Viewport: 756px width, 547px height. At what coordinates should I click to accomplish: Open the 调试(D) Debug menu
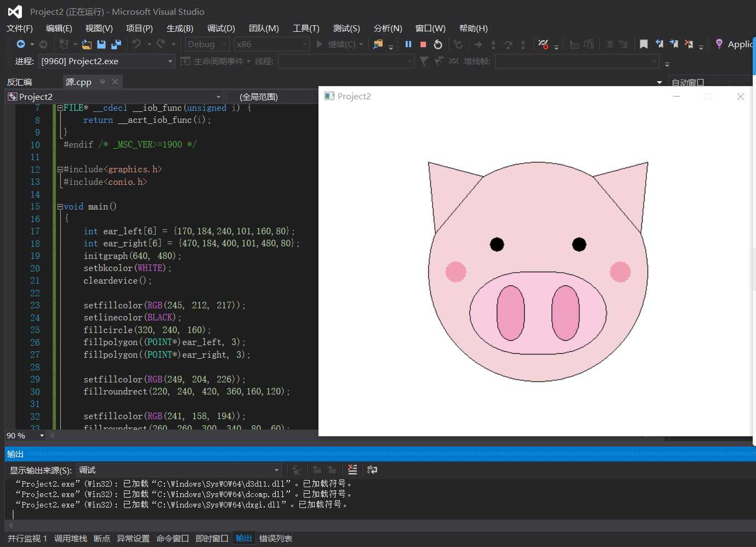[221, 29]
